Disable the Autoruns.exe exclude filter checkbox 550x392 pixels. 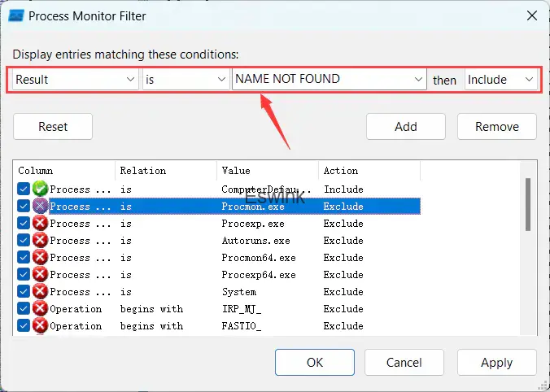coord(24,241)
